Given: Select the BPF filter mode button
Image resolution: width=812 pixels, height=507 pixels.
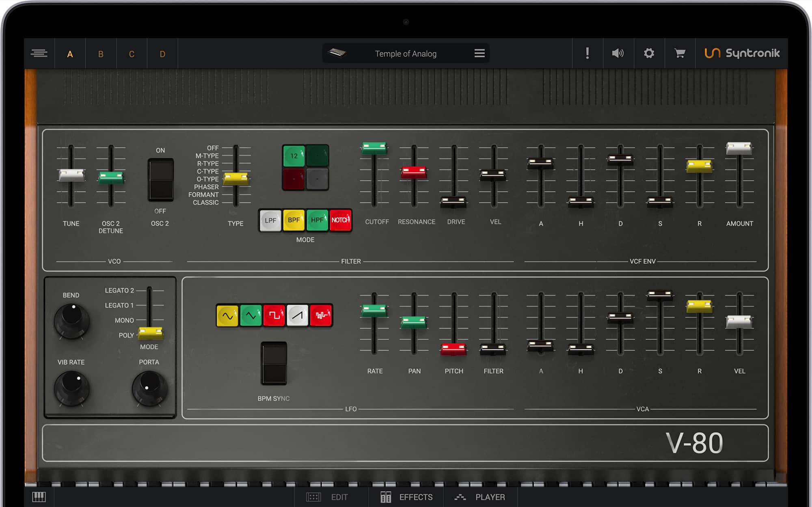Looking at the screenshot, I should [294, 220].
